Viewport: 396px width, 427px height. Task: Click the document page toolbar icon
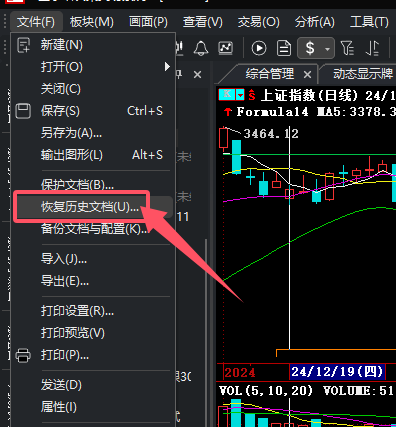point(284,48)
